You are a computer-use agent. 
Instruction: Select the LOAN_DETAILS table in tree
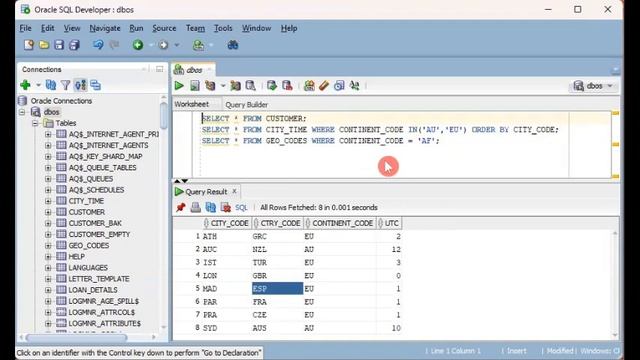point(93,290)
